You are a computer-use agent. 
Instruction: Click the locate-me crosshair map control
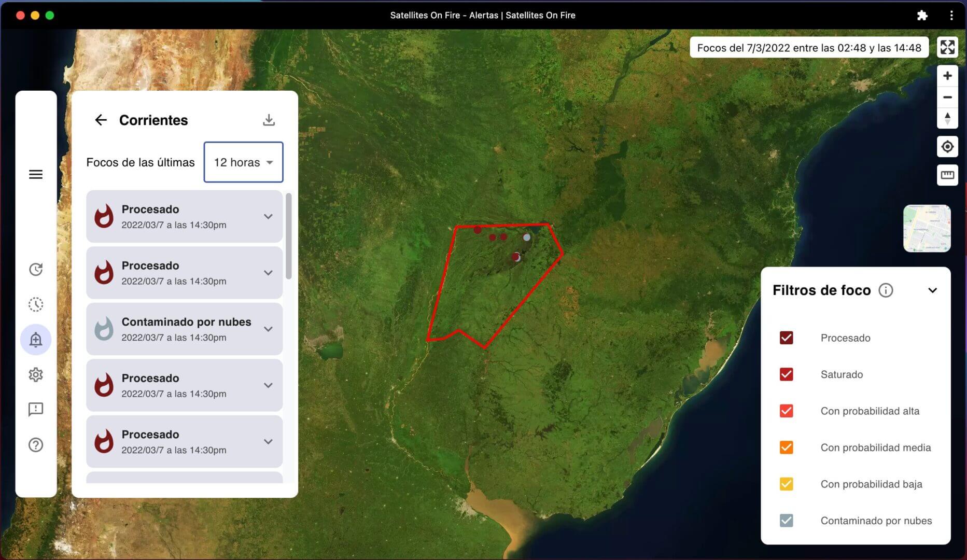point(947,147)
